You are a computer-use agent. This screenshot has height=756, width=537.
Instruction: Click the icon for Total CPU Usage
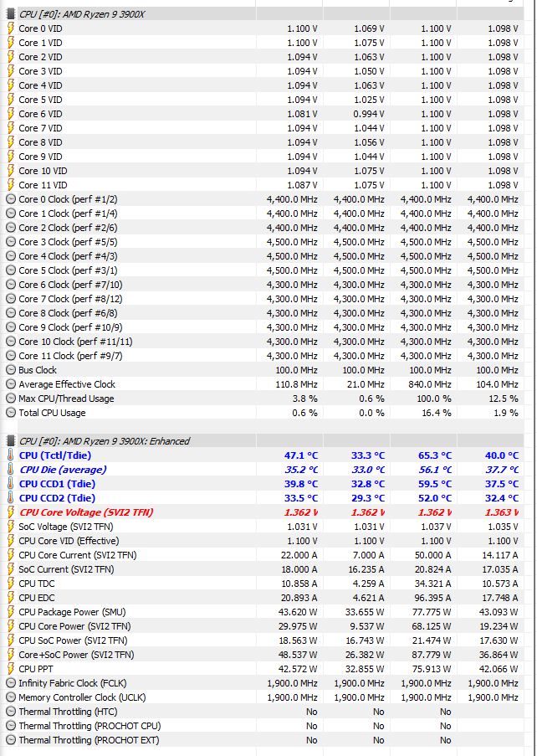point(11,413)
